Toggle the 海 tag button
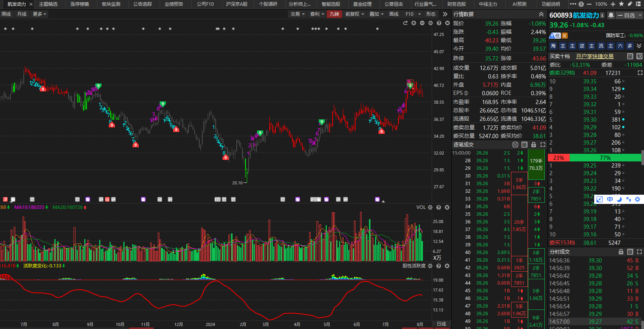The height and width of the screenshot is (329, 644). point(553,46)
